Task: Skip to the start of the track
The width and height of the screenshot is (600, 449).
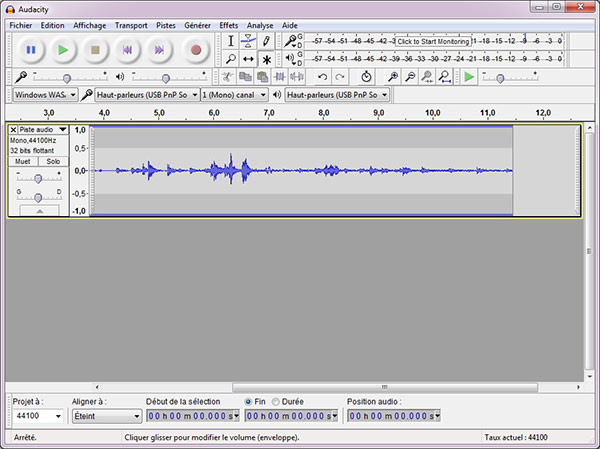Action: (127, 50)
